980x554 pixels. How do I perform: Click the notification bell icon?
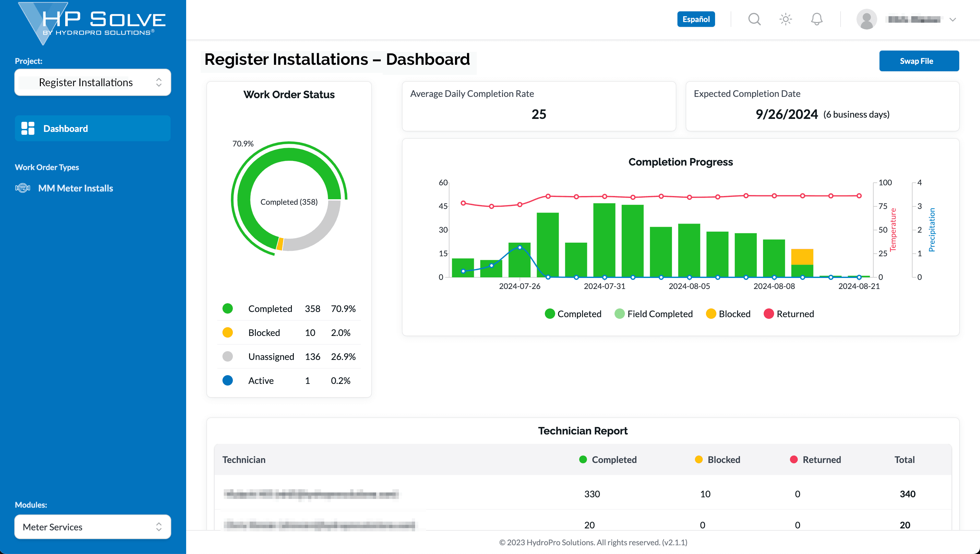click(817, 19)
